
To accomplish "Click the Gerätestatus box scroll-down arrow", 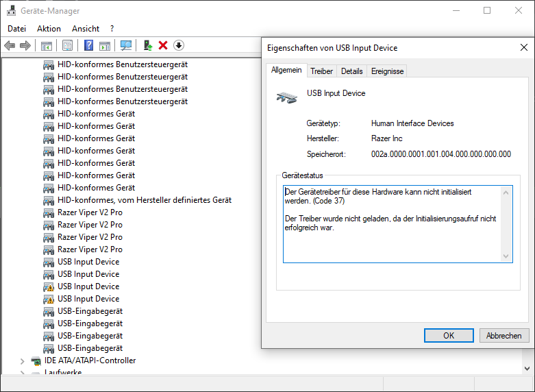I will click(x=506, y=256).
